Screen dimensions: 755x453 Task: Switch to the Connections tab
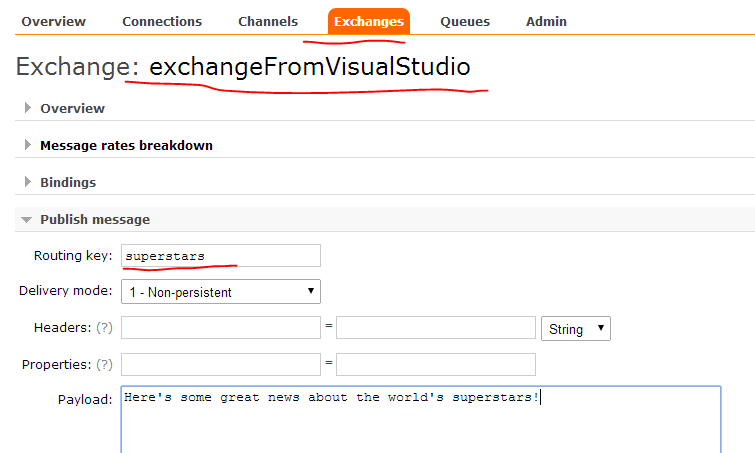(x=161, y=21)
